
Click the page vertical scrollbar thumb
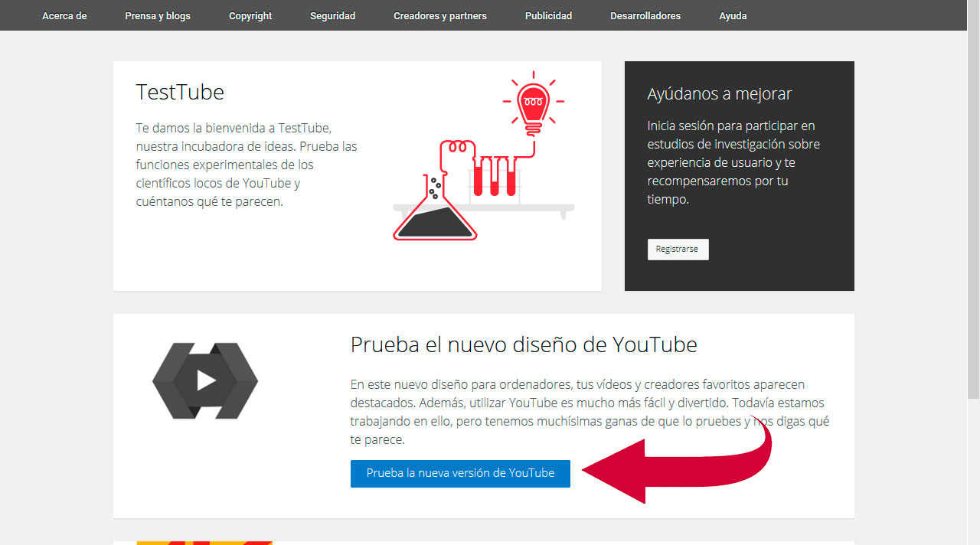point(973,199)
